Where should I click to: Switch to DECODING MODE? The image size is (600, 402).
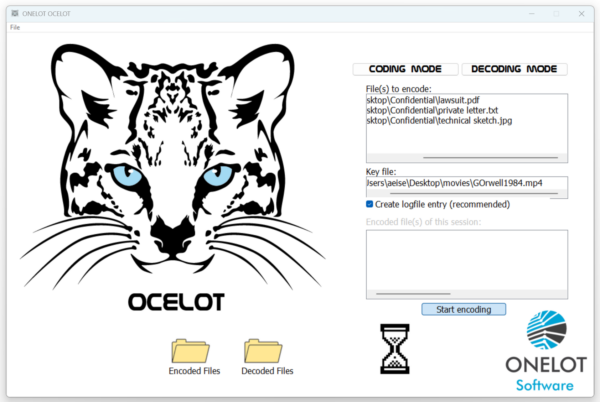click(514, 69)
